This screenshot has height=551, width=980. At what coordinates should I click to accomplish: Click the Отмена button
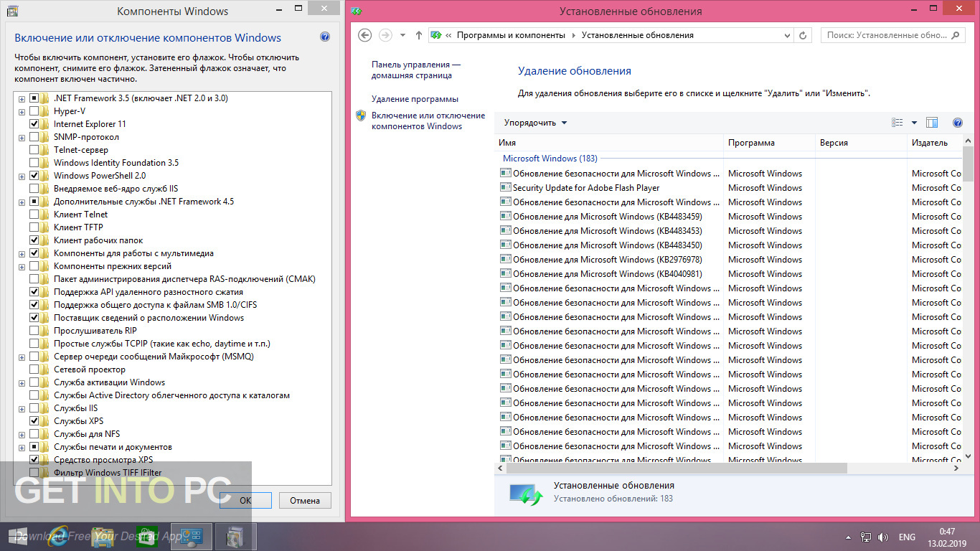[305, 500]
